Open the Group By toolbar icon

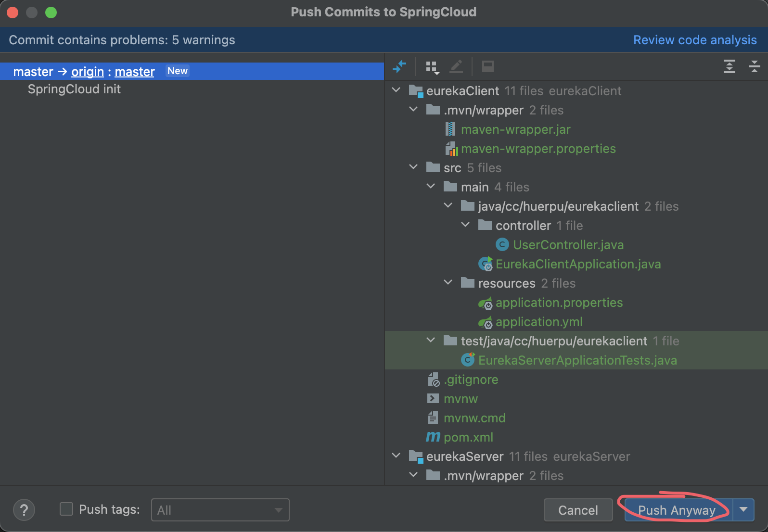432,67
